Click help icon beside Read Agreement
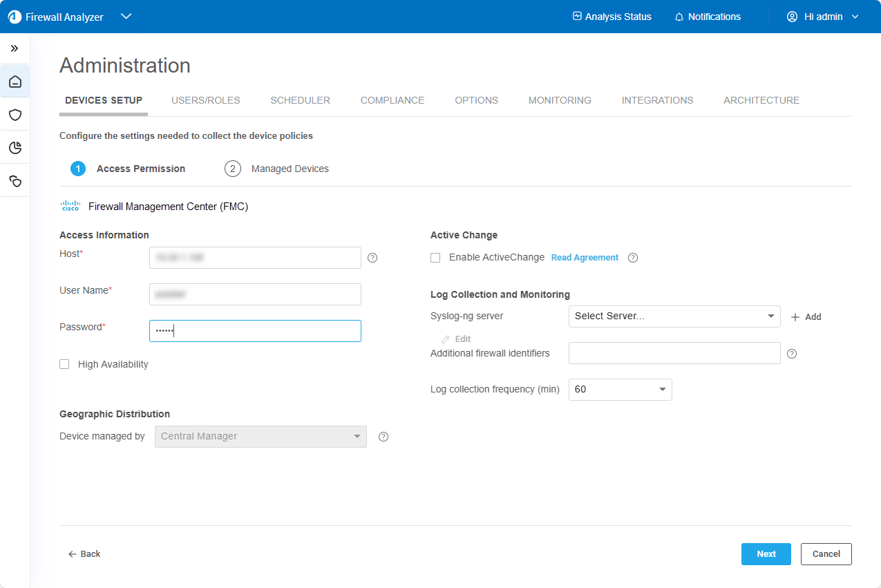This screenshot has width=881, height=588. [633, 258]
